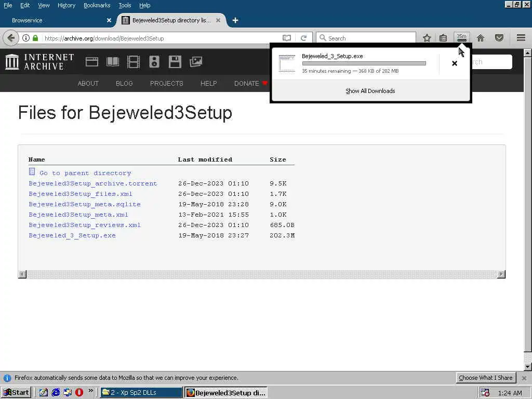This screenshot has height=399, width=532.
Task: Launch Internet Explorer from quick launch
Action: pyautogui.click(x=56, y=393)
